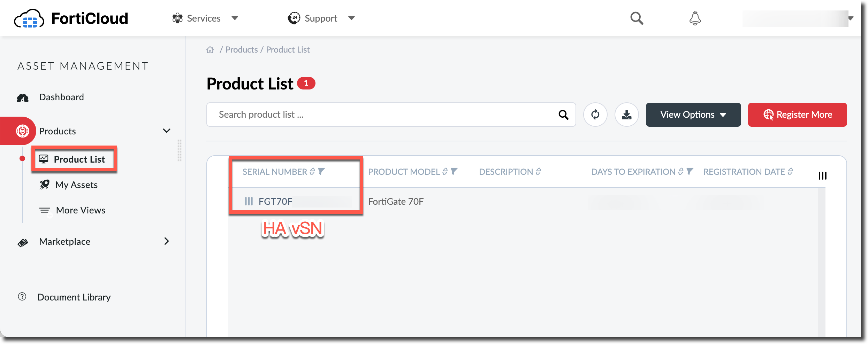Viewport: 868px width, 344px height.
Task: Click the refresh product list icon
Action: (x=595, y=115)
